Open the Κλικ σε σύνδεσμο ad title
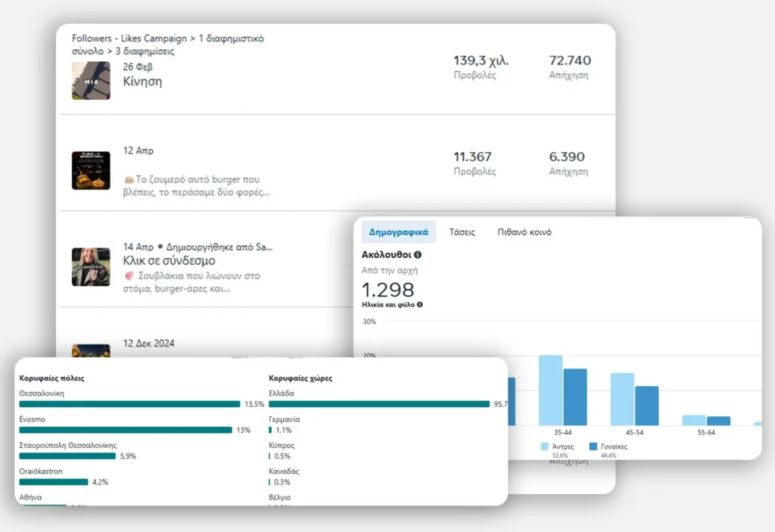Image resolution: width=775 pixels, height=532 pixels. (x=169, y=261)
